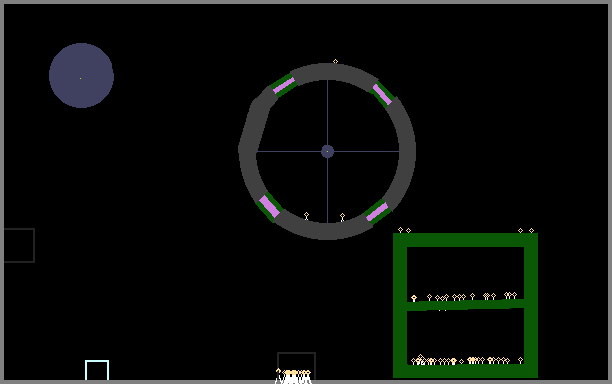The image size is (612, 384).
Task: Select the wheel's lower-right pink segment
Action: (x=377, y=212)
